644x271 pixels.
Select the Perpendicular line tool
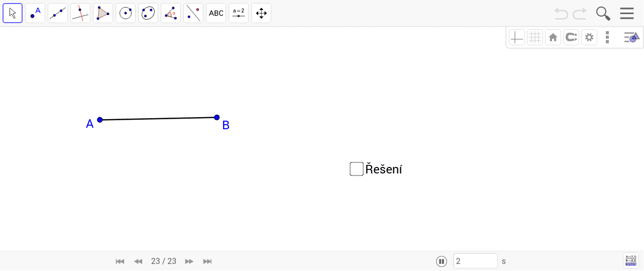click(x=80, y=13)
